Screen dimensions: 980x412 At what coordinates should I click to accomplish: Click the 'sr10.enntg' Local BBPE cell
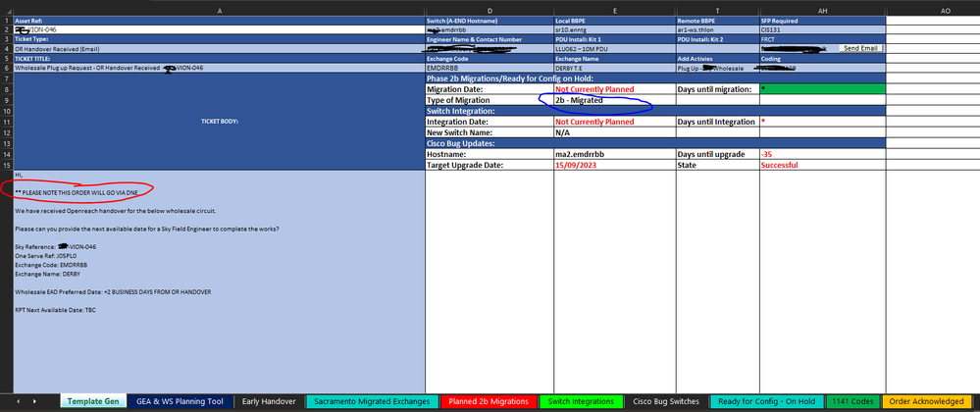[x=615, y=29]
